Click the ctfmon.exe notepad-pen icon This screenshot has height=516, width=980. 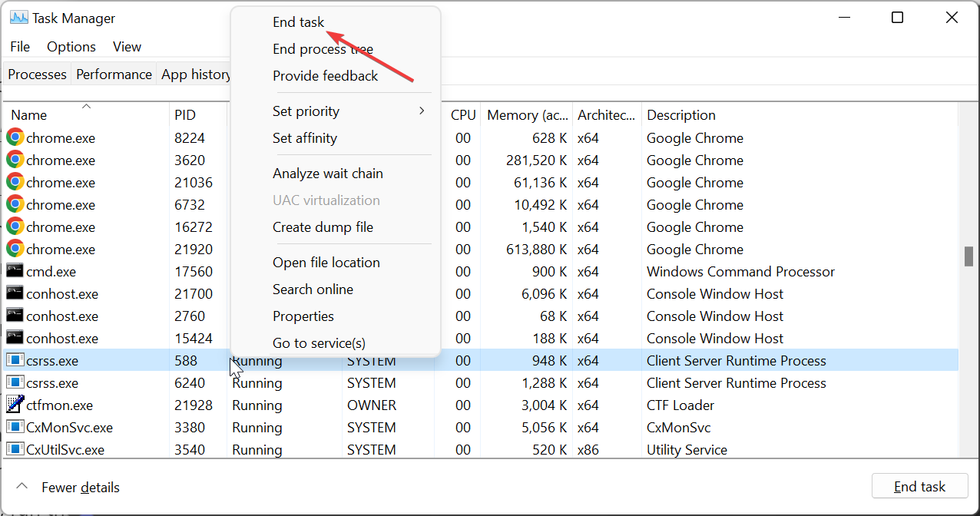pos(15,405)
